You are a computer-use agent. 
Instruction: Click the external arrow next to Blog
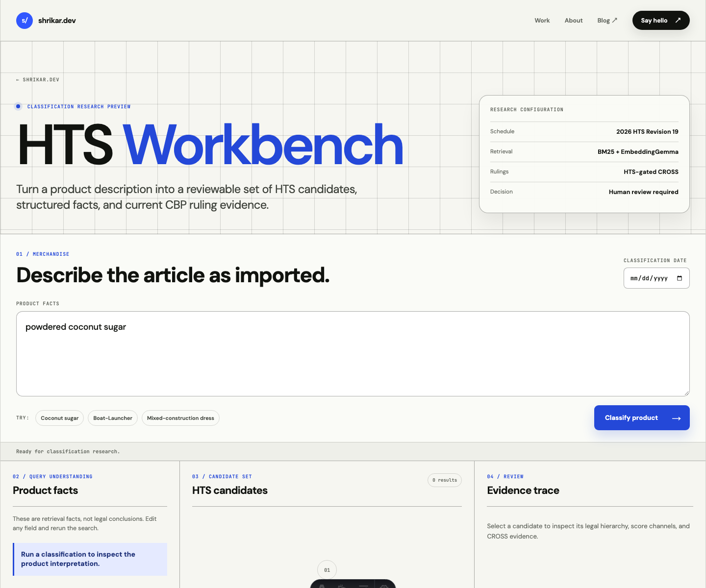click(x=615, y=20)
